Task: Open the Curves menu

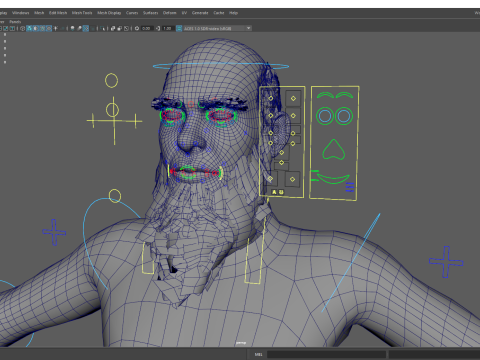Action: 132,13
